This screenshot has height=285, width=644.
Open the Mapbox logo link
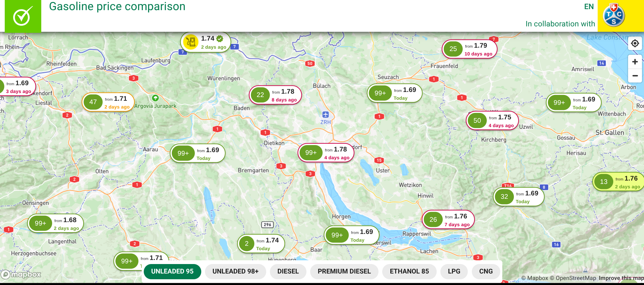[x=21, y=274]
